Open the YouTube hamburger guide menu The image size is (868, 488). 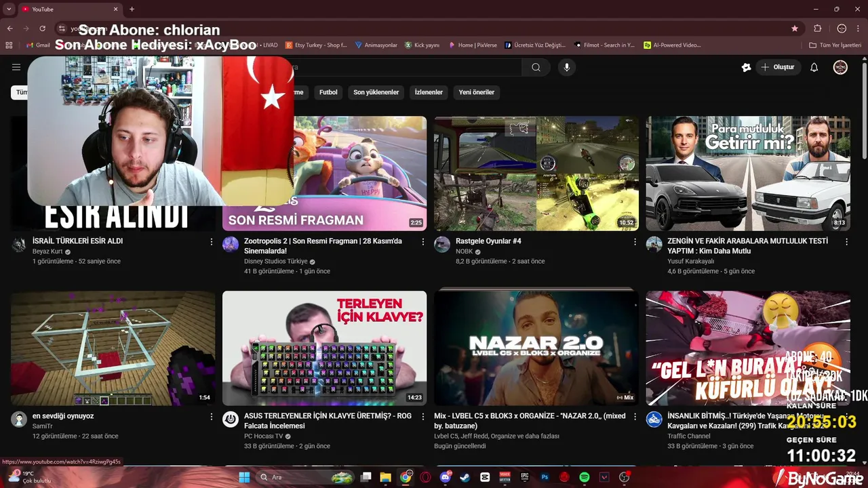pyautogui.click(x=16, y=67)
